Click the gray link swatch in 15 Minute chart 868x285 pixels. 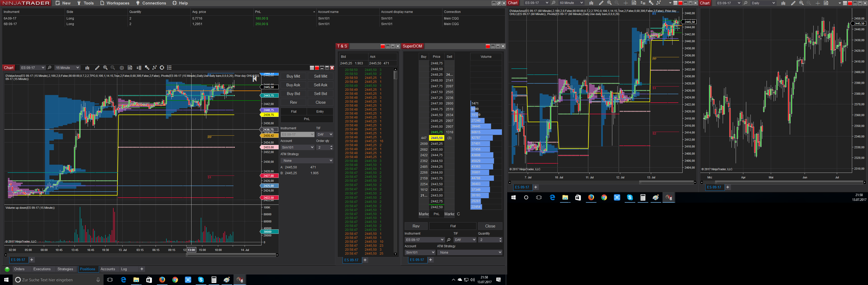pyautogui.click(x=312, y=68)
